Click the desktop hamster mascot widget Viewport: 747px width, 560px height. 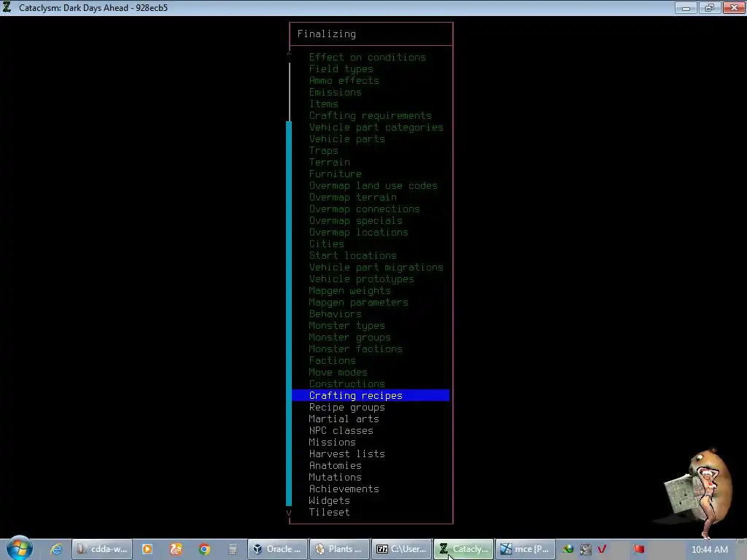[x=699, y=493]
